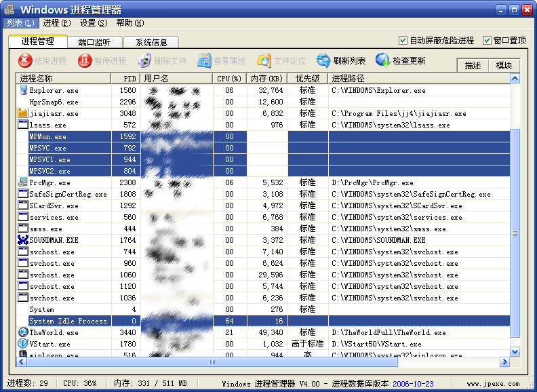Screen dimensions: 537x392
Task: Click the vertical scrollbar up arrow
Action: (515, 79)
